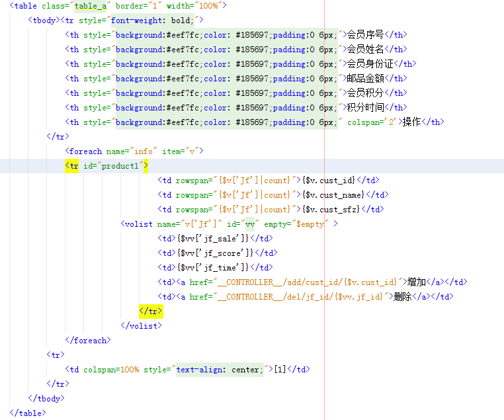Place cursor on {$v.cust_id} variable

(x=329, y=181)
